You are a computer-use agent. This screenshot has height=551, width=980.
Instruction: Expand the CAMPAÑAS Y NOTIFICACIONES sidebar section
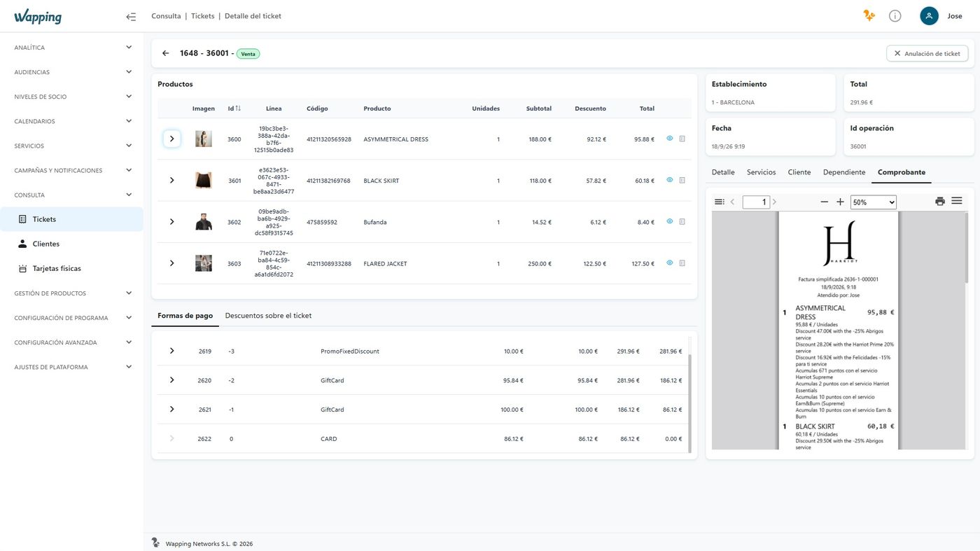[71, 170]
